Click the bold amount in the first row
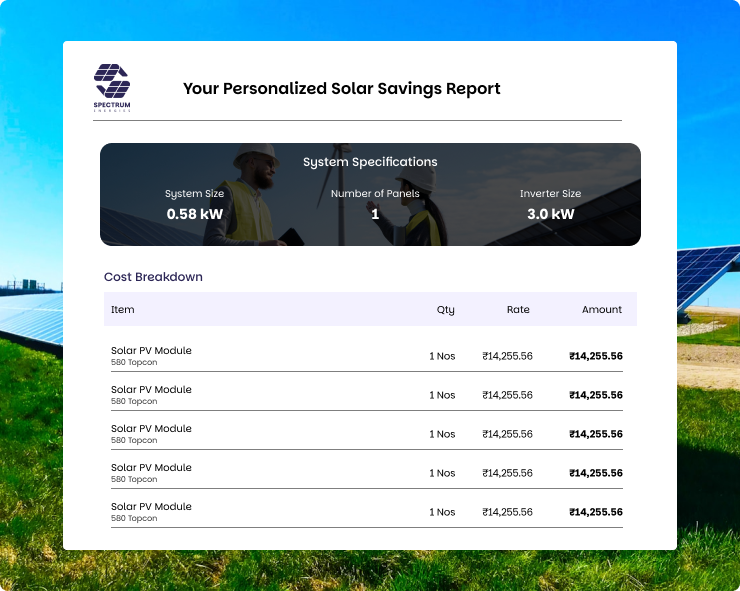Image resolution: width=740 pixels, height=591 pixels. (x=595, y=356)
